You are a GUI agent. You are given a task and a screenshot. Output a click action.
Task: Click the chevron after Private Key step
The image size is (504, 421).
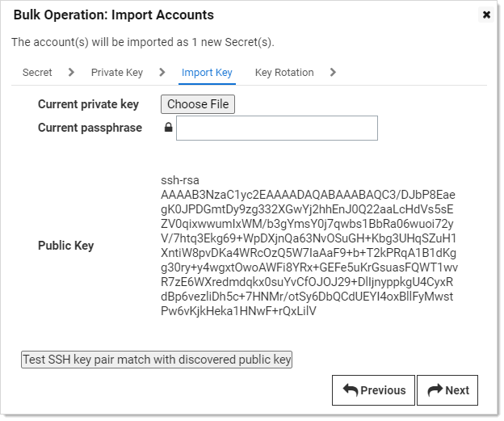162,73
